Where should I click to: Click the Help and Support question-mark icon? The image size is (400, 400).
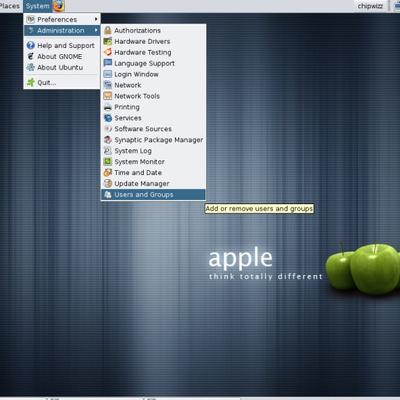tap(31, 45)
